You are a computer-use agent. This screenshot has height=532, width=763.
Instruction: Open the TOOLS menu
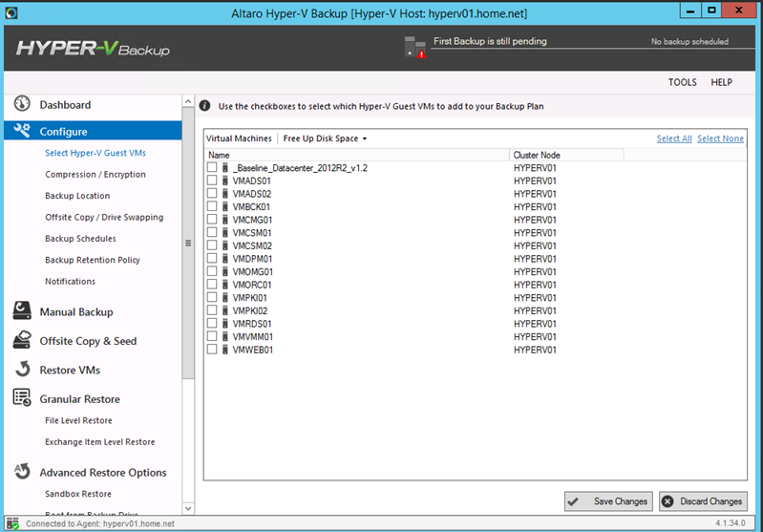tap(682, 82)
